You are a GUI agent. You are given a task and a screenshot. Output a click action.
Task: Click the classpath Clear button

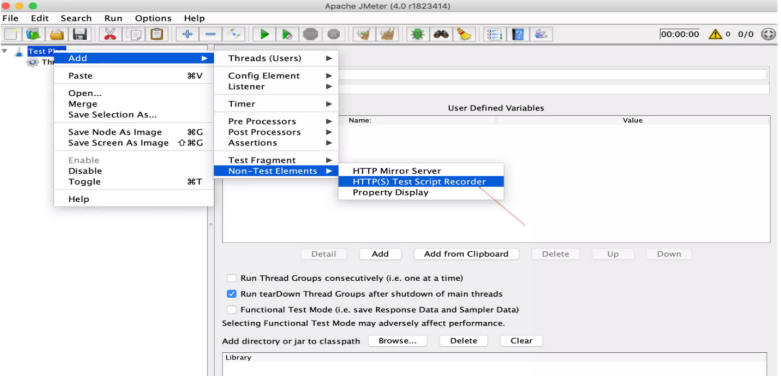[x=521, y=341]
